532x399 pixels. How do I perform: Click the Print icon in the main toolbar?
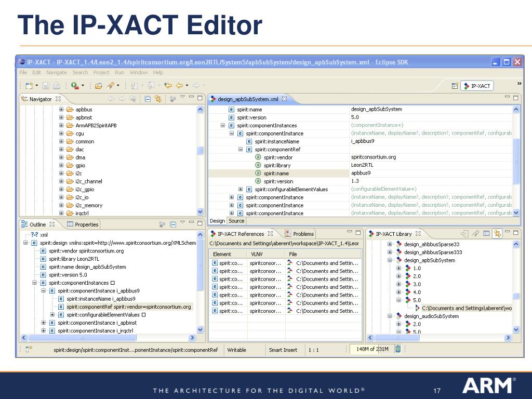pos(56,86)
